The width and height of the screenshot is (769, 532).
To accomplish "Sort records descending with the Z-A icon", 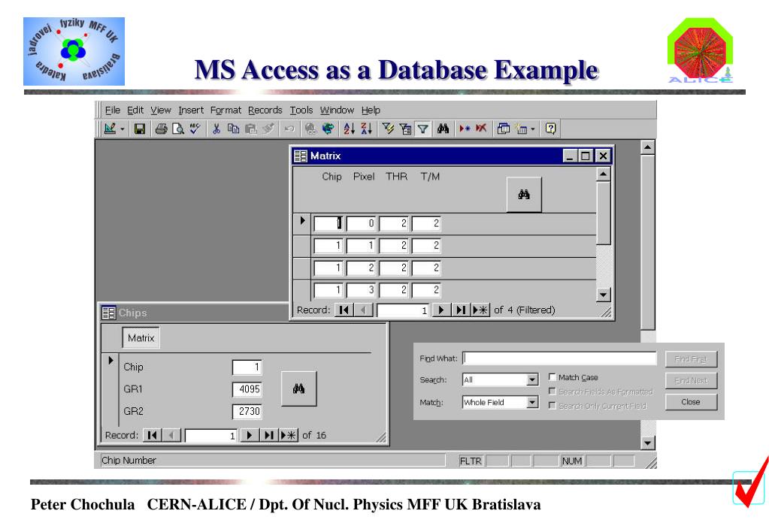I will point(366,129).
